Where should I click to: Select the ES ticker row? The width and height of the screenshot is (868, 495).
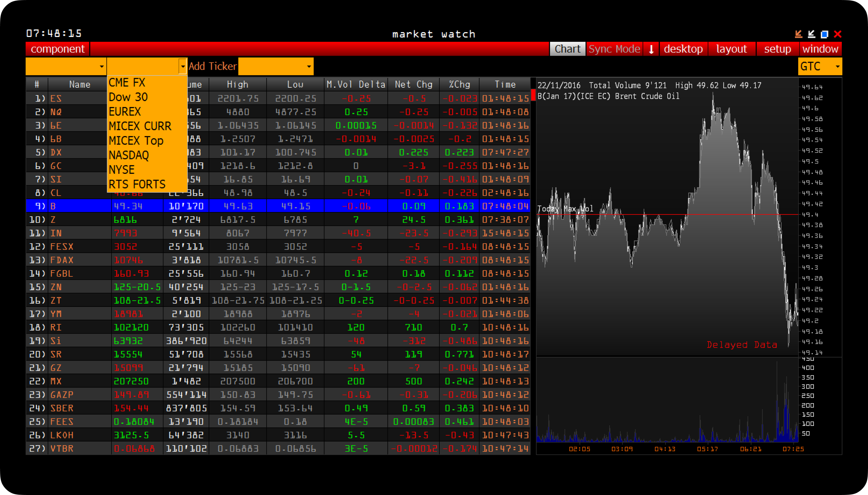[278, 99]
